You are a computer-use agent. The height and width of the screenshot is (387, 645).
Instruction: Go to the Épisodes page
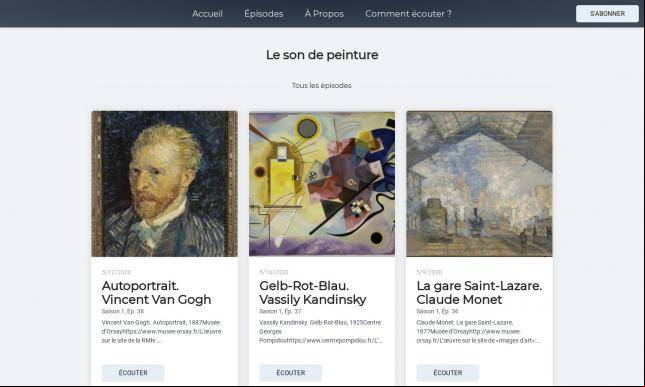pyautogui.click(x=264, y=14)
